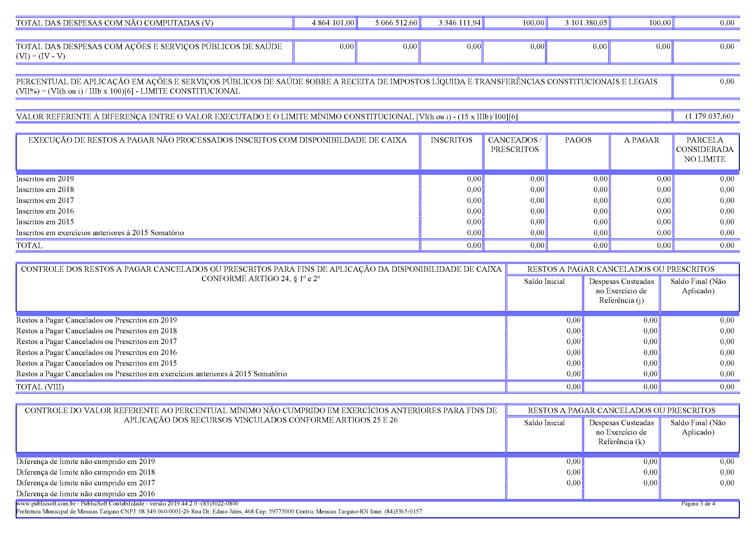Click the PAGOS column header
This screenshot has width=756, height=534.
578,140
